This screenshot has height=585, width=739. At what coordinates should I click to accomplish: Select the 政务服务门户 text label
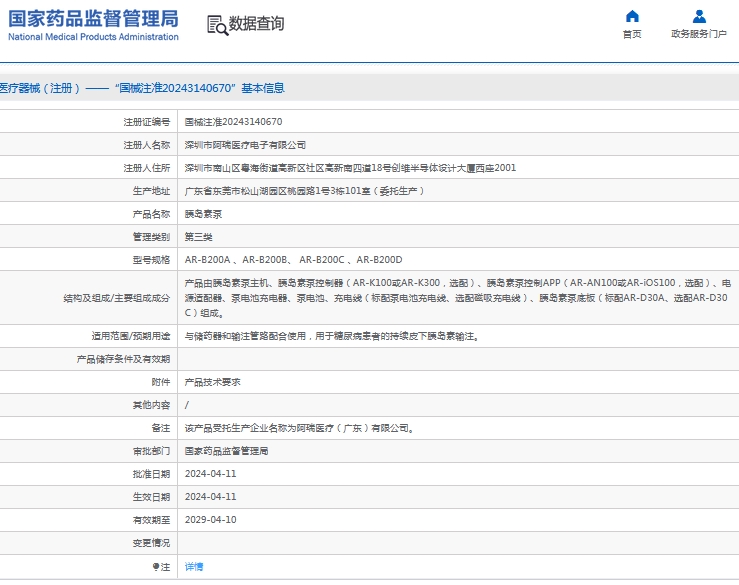pos(698,34)
